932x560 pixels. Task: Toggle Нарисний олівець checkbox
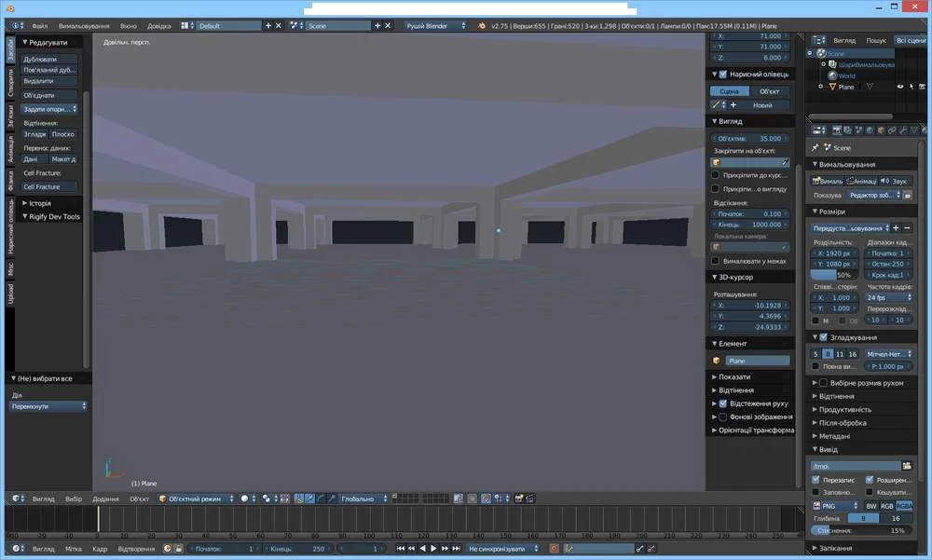723,75
